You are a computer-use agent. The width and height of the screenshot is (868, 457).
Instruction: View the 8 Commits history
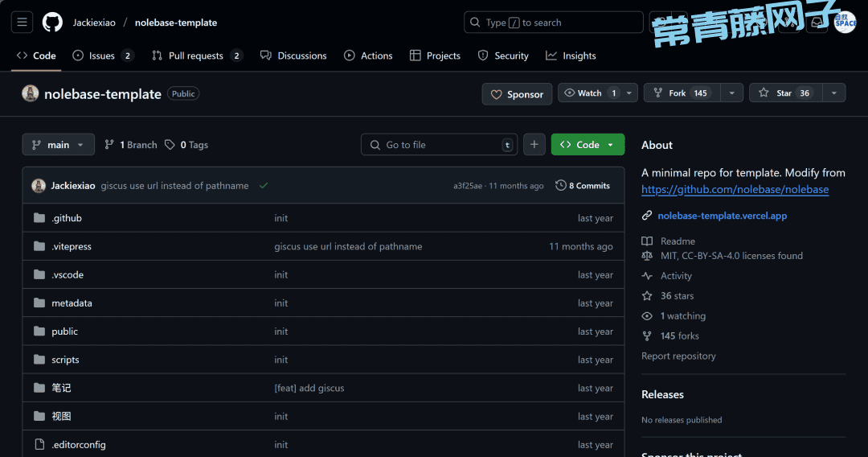click(583, 186)
